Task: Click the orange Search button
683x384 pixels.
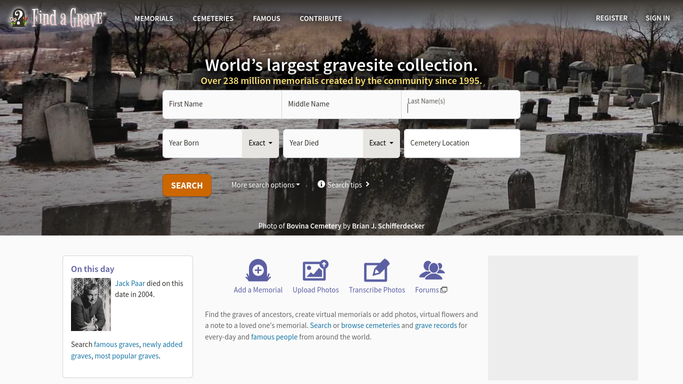Action: click(187, 185)
